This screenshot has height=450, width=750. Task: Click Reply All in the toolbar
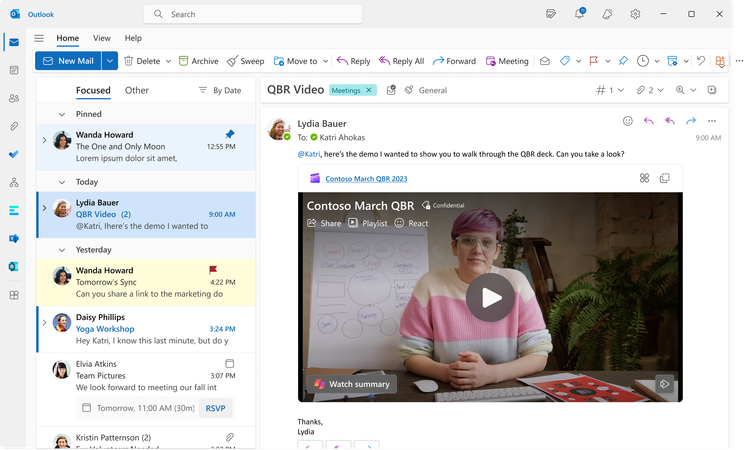tap(401, 61)
